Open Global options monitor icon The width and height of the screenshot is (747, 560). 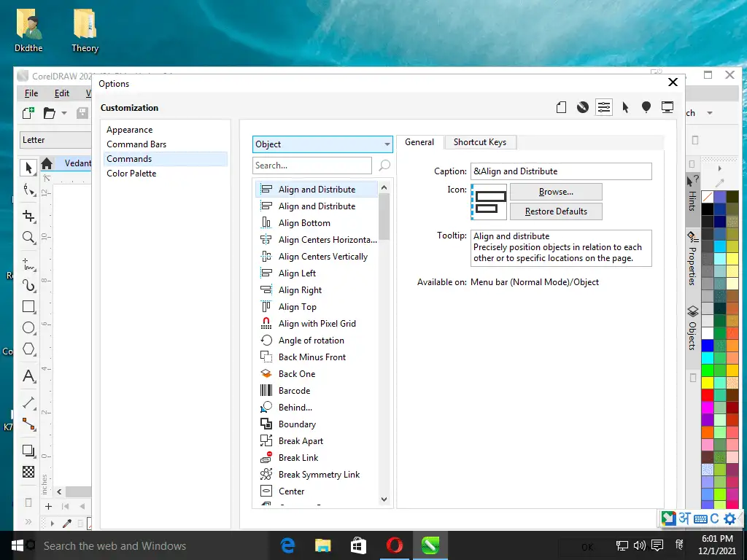click(x=667, y=108)
